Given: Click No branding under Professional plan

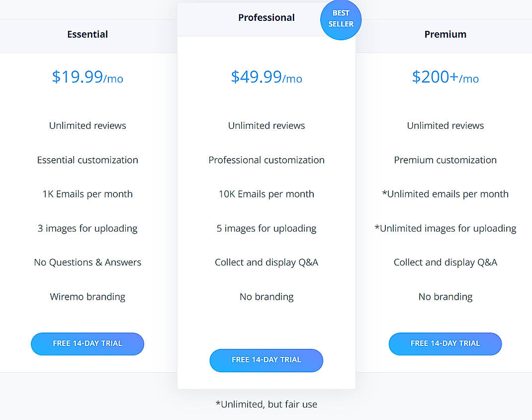Looking at the screenshot, I should (266, 296).
